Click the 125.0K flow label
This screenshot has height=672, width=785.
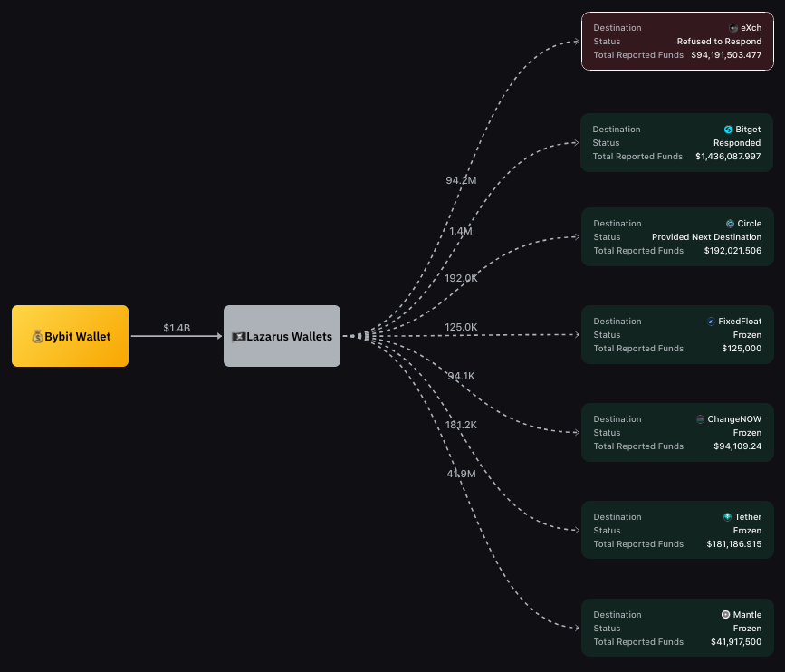pos(461,327)
